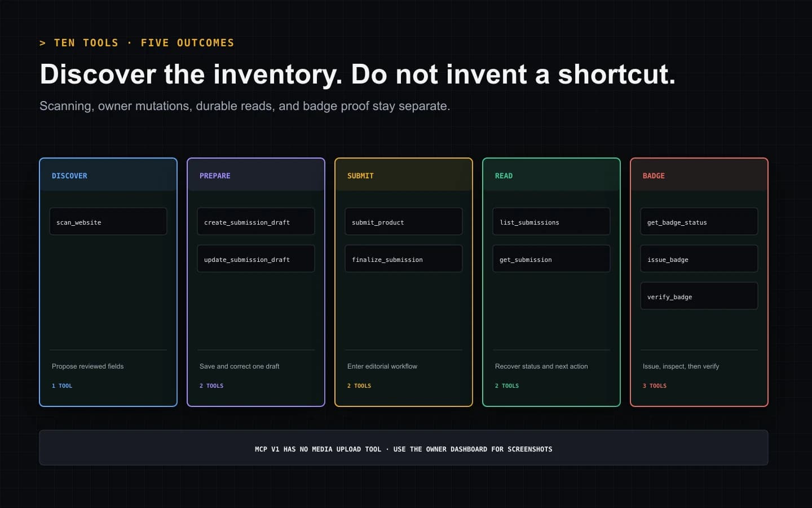This screenshot has height=508, width=812.
Task: Click the '1 TOOL' count in Discover card
Action: pos(62,386)
